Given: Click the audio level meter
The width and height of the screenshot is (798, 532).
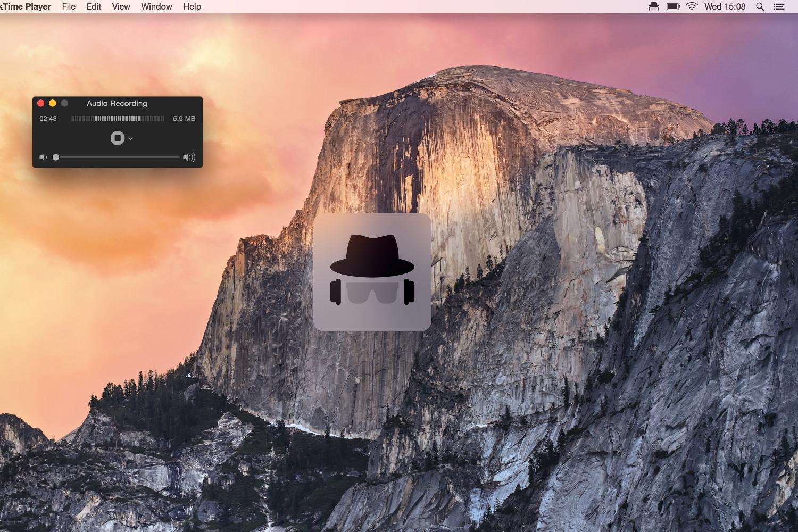Looking at the screenshot, I should click(x=118, y=119).
